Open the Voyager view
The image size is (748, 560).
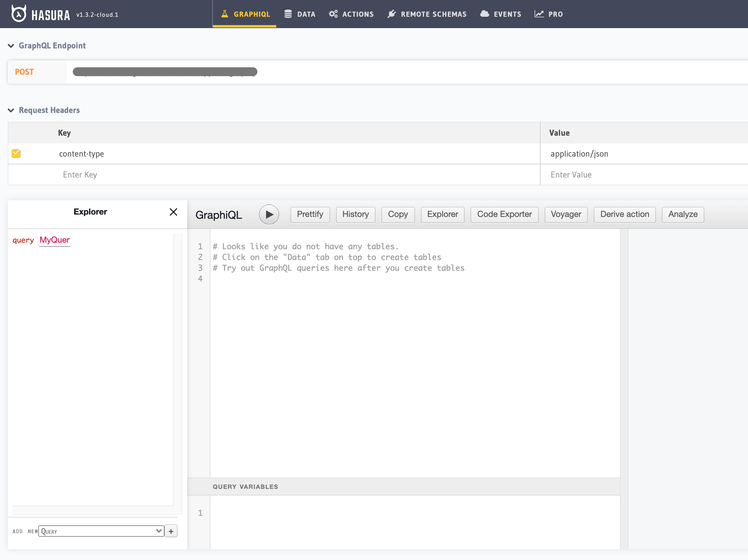pos(566,214)
